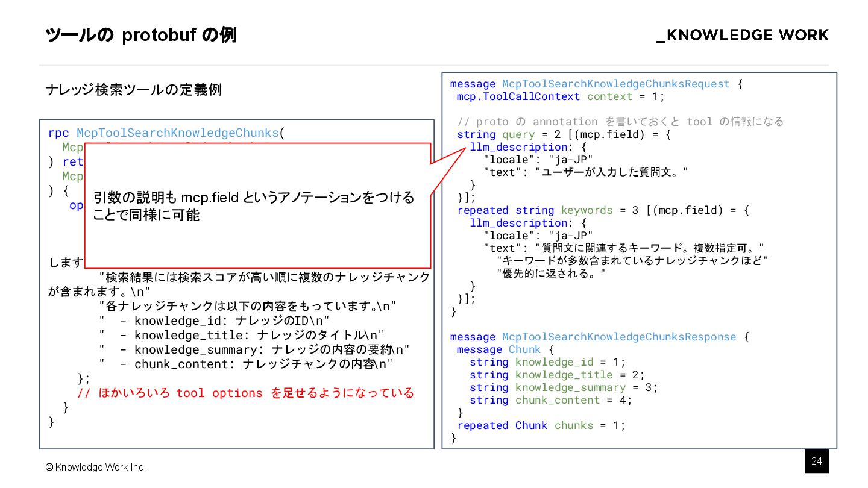Click the "© Knowledge Work Inc." footer
The width and height of the screenshot is (868, 488).
[x=96, y=468]
